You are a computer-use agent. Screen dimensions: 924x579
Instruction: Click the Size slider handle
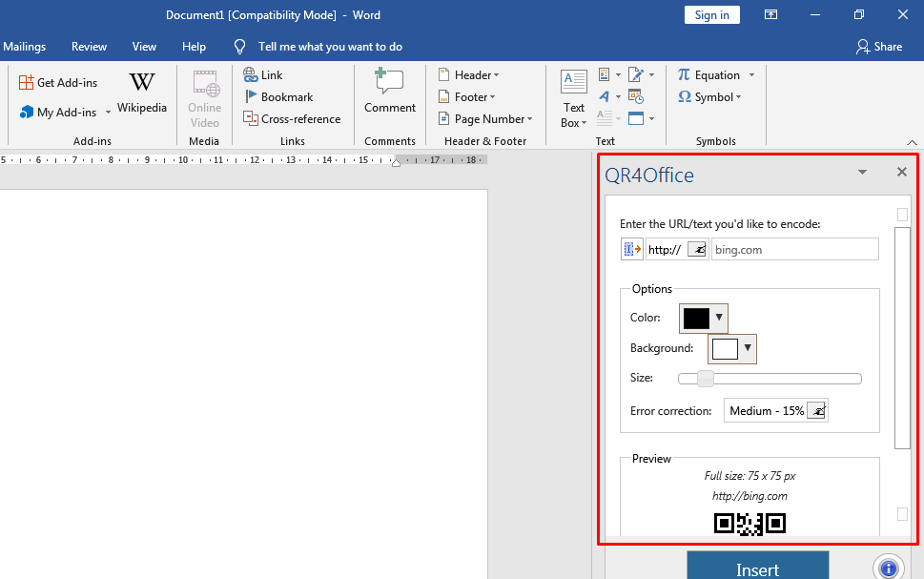(706, 379)
